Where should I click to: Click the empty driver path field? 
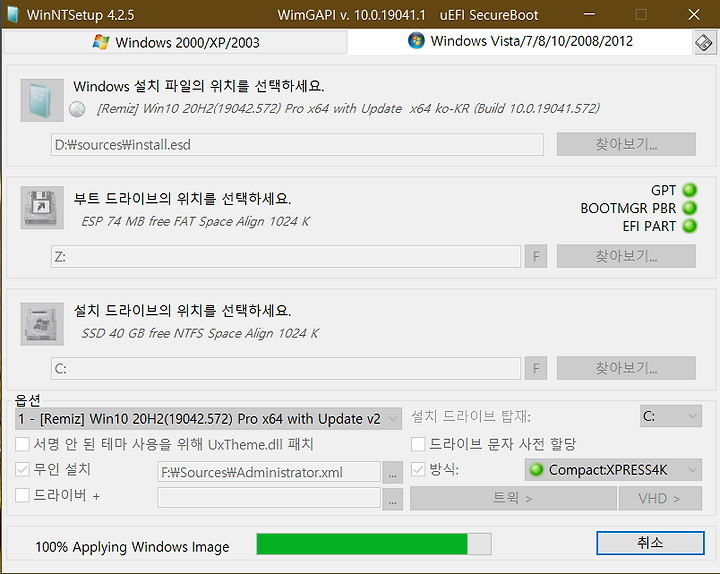[269, 498]
